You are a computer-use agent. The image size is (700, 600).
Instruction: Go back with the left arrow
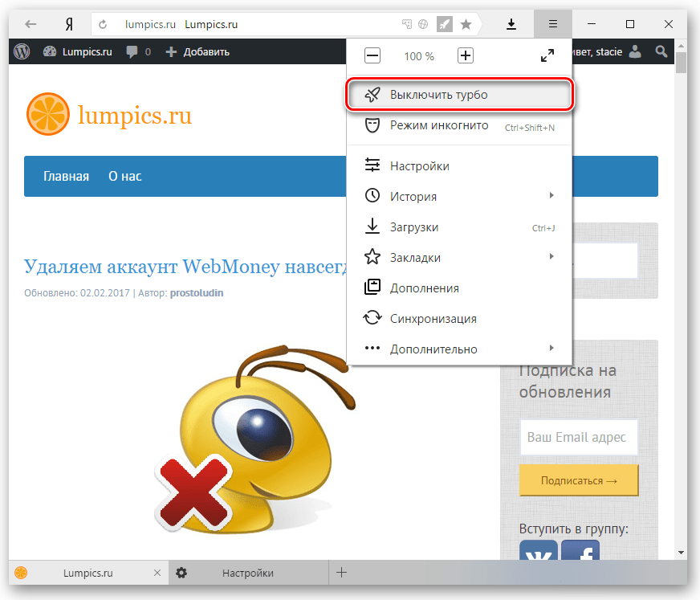(31, 24)
